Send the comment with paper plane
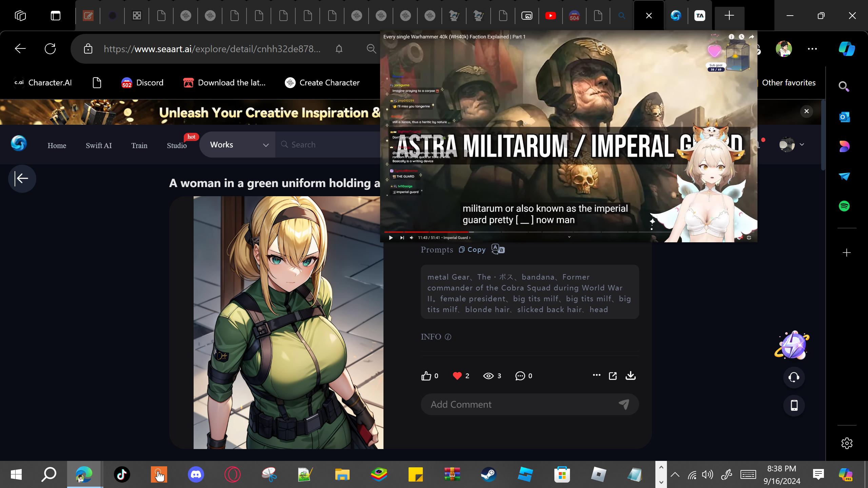 click(624, 404)
